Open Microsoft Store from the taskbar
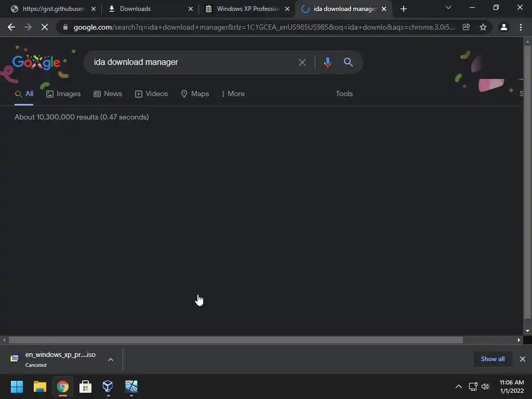Screen dimensions: 532x399 (86, 387)
